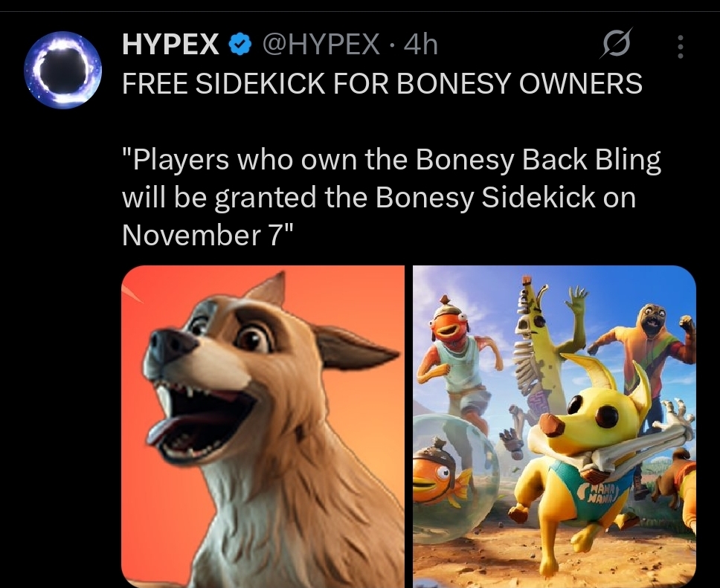Open the HYPEX profile avatar
720x588 pixels.
pos(63,70)
